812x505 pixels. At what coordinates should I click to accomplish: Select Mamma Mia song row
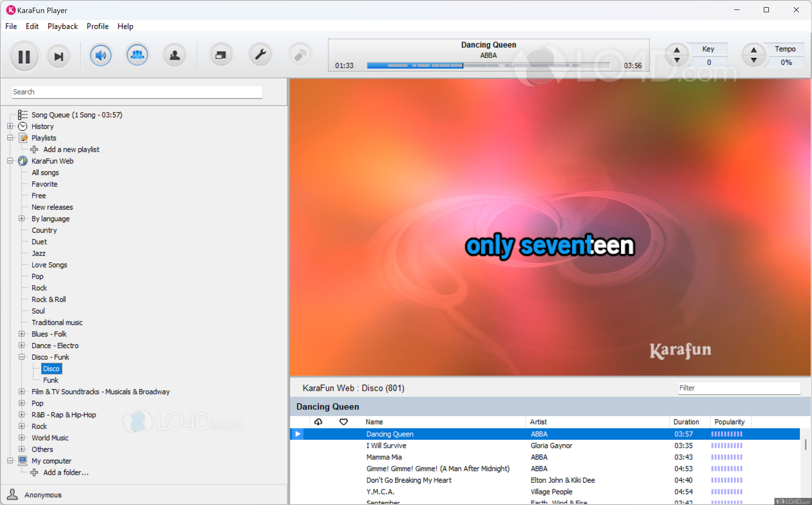point(545,457)
